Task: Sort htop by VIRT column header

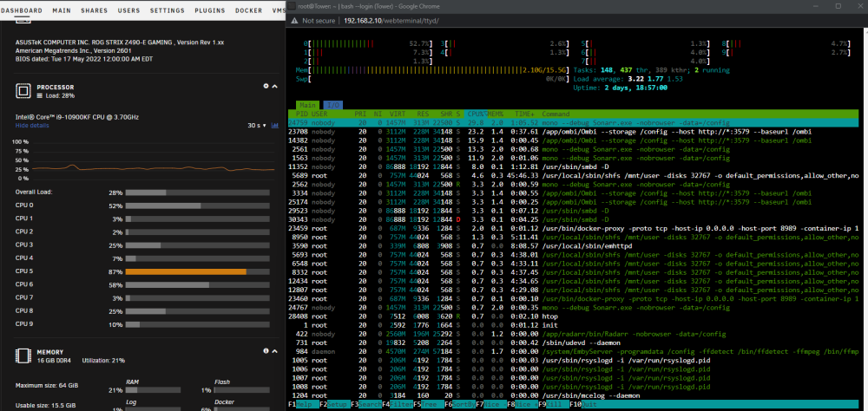Action: 398,114
